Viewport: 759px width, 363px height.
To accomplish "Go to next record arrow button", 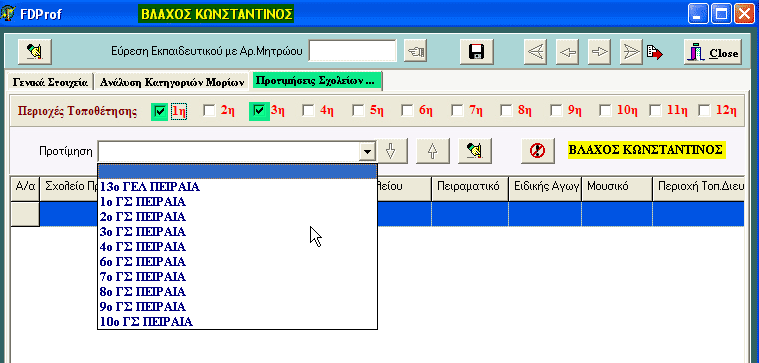I will (x=600, y=52).
